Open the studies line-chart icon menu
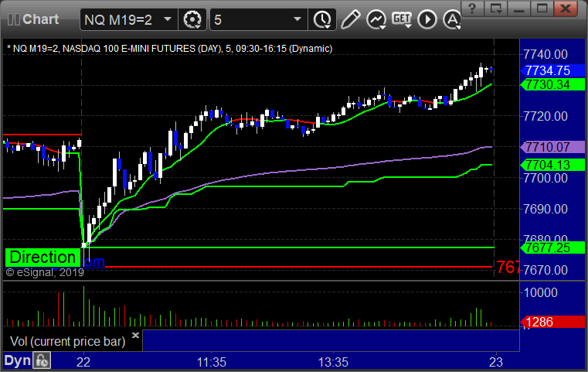Image resolution: width=588 pixels, height=372 pixels. point(376,19)
